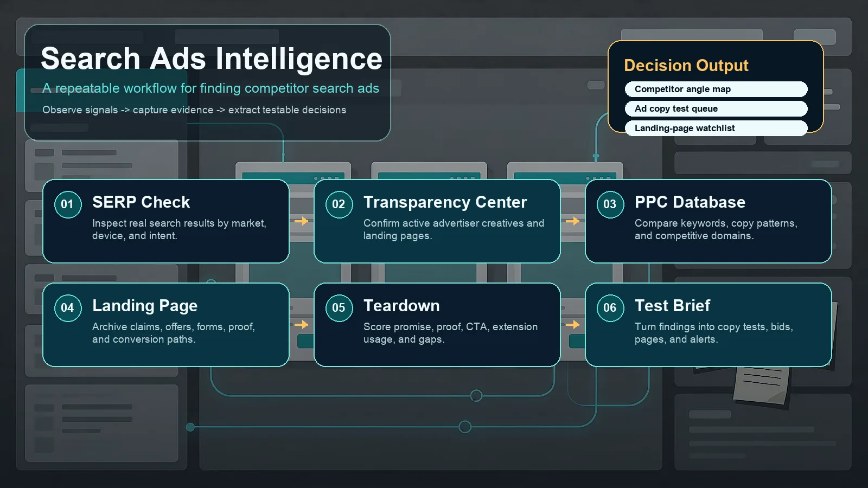Click the 06 circle badge on Test Brief
Viewport: 868px width, 488px height.
pyautogui.click(x=609, y=308)
